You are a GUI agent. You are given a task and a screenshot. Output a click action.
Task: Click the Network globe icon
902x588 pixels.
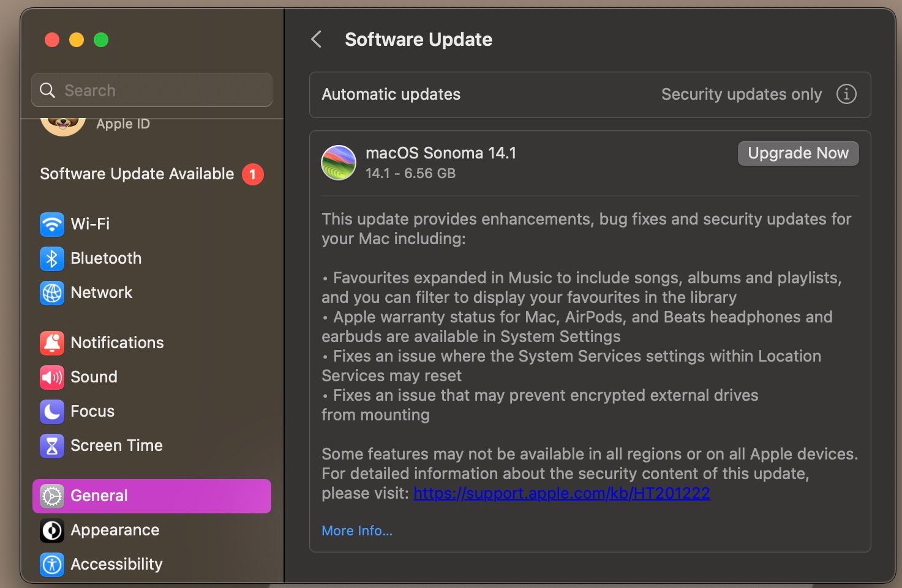tap(52, 293)
